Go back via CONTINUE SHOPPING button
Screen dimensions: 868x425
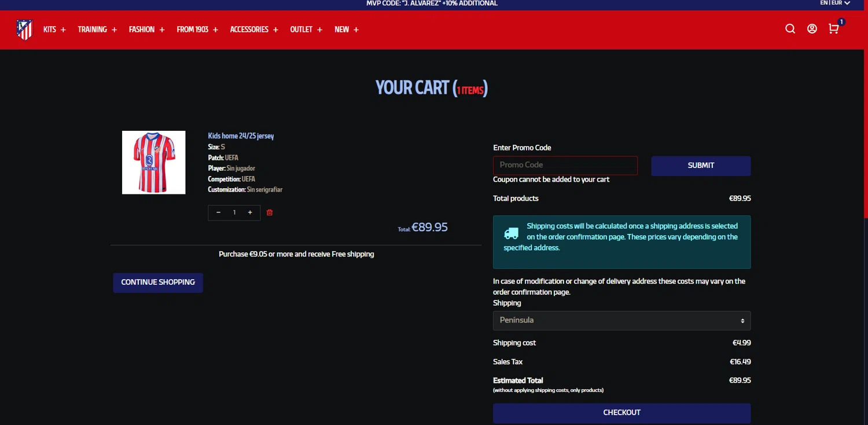[x=158, y=283]
